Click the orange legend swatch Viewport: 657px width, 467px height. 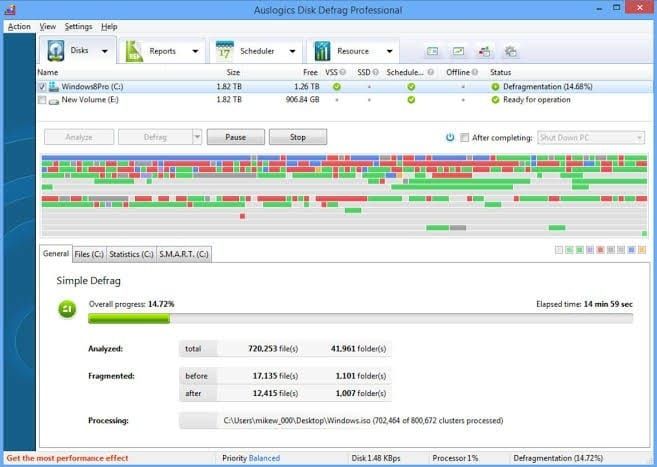(x=641, y=250)
